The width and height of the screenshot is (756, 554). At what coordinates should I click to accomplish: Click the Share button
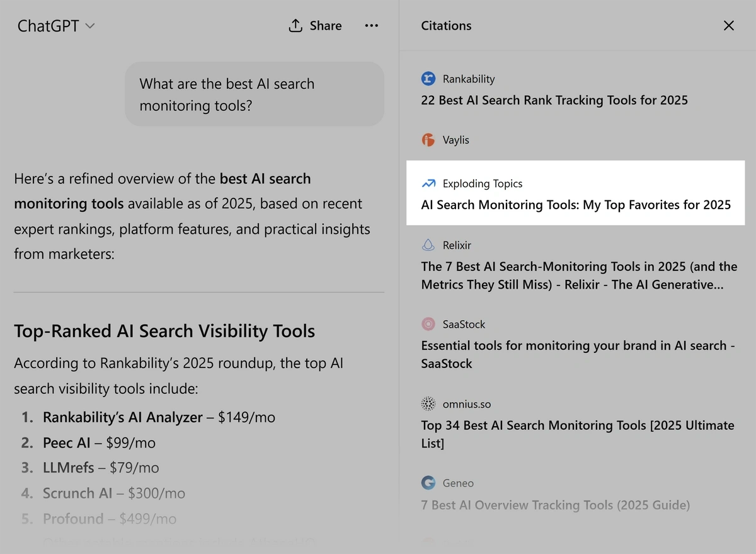tap(315, 26)
